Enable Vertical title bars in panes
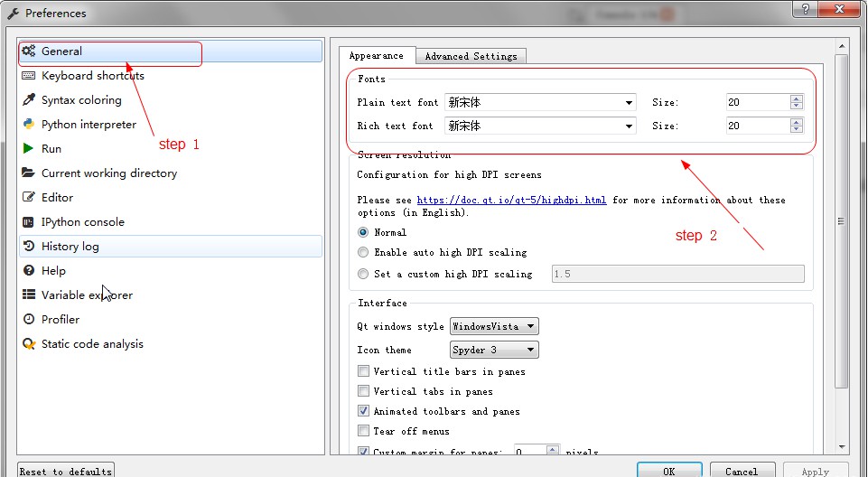Viewport: 868px width, 477px height. click(364, 371)
